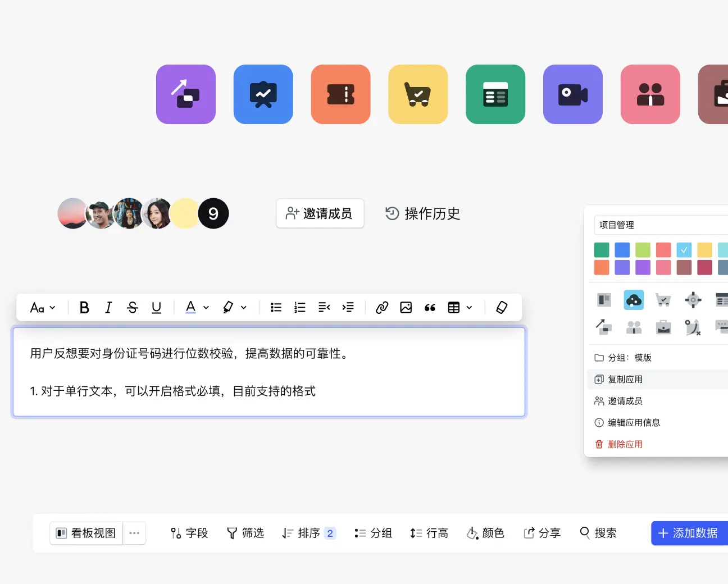This screenshot has width=728, height=584.
Task: Insert a hyperlink via link icon
Action: 382,308
